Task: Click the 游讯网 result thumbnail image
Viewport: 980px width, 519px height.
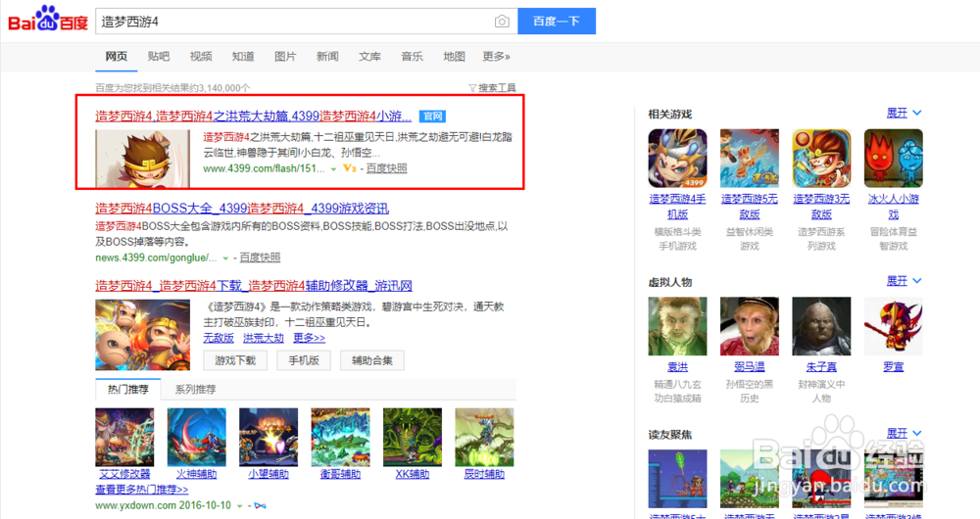Action: pyautogui.click(x=142, y=335)
